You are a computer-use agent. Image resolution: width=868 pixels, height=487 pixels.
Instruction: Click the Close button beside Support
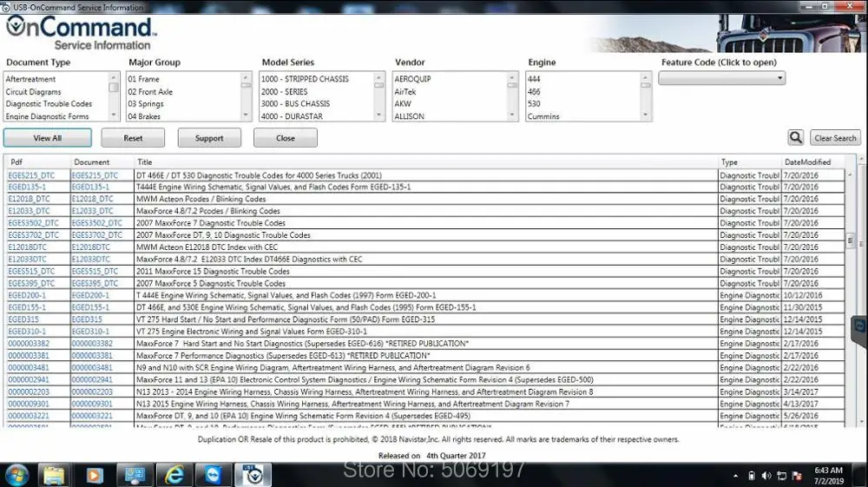(x=286, y=138)
